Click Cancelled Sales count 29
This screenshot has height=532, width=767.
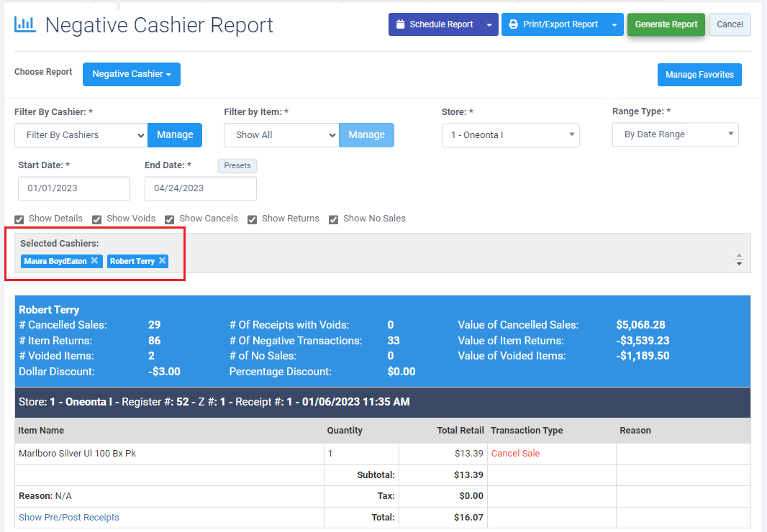click(x=155, y=325)
